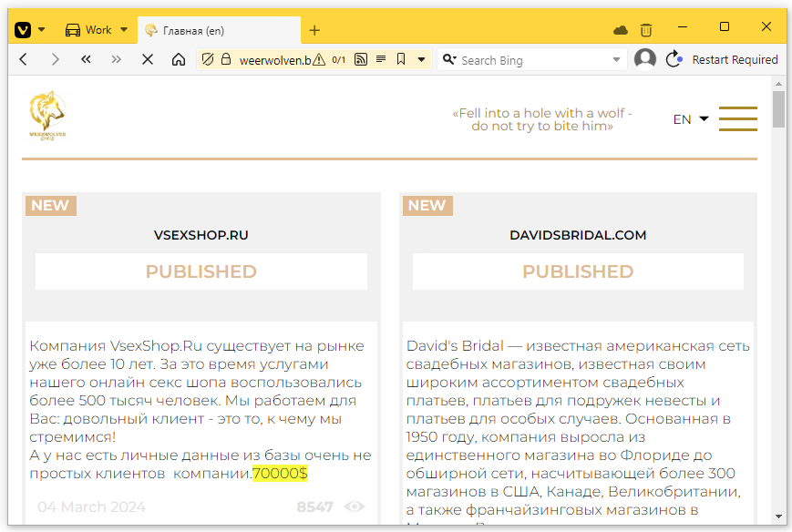
Task: Click PUBLISHED under DAVIDSBRIDAL.COM
Action: coord(578,271)
